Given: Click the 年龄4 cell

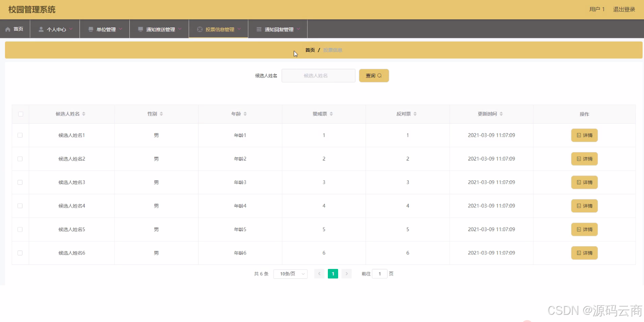Looking at the screenshot, I should pos(240,206).
